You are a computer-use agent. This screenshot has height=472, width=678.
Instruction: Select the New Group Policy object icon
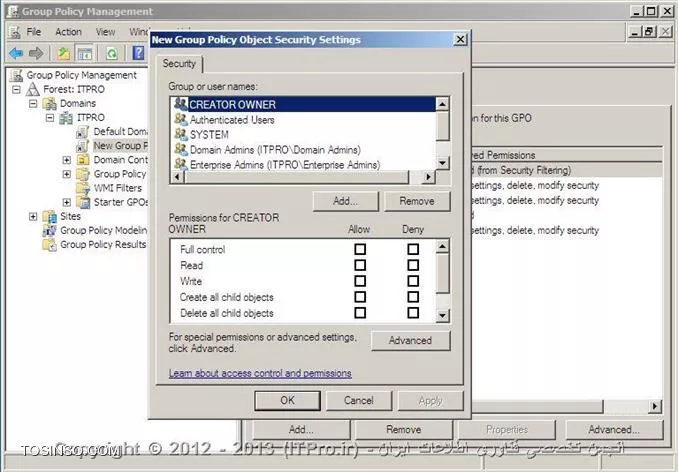click(x=83, y=146)
